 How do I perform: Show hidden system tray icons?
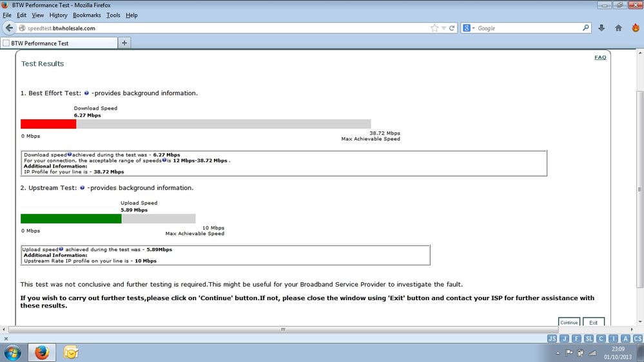coord(558,353)
